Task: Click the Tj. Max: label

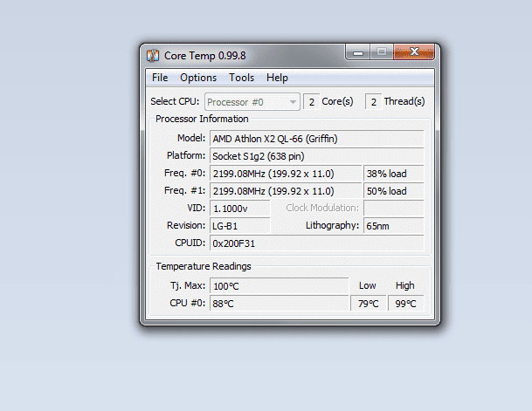Action: (x=188, y=286)
